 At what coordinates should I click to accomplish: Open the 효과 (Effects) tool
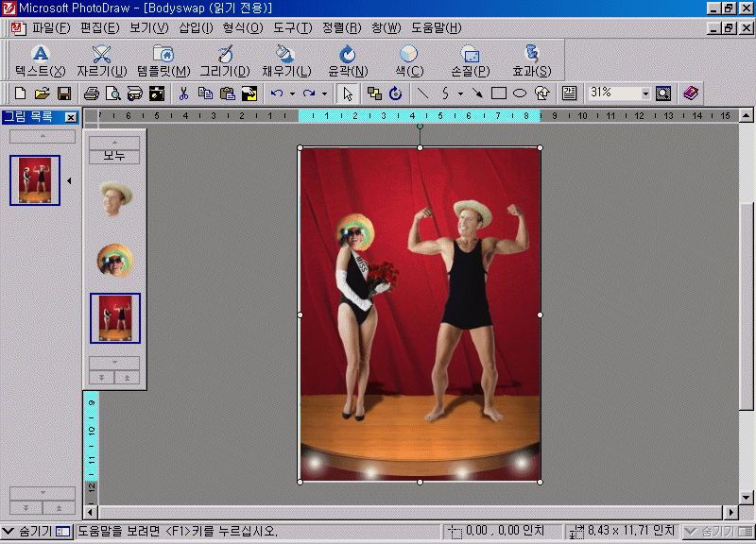[531, 61]
